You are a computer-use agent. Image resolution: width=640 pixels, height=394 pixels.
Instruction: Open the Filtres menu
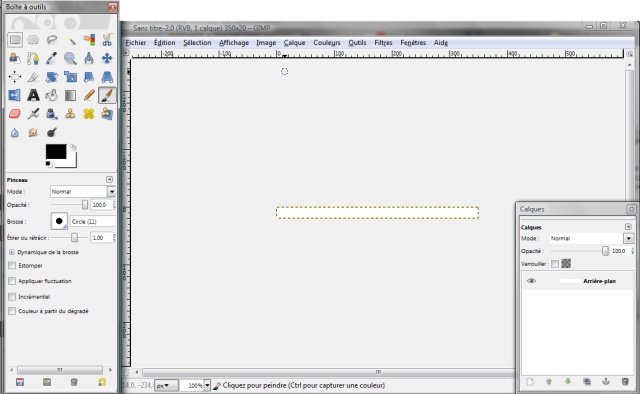click(x=383, y=43)
